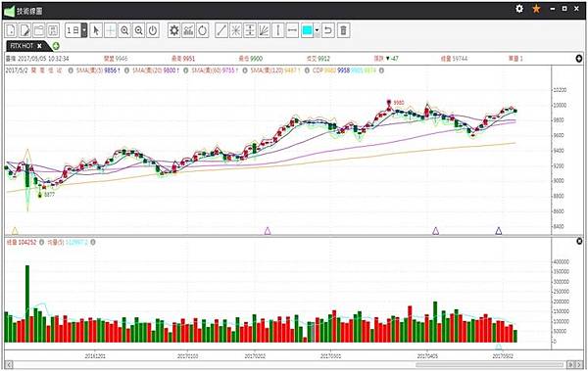Image resolution: width=588 pixels, height=371 pixels.
Task: Click the purple triangle marker near 20170202
Action: coord(268,230)
